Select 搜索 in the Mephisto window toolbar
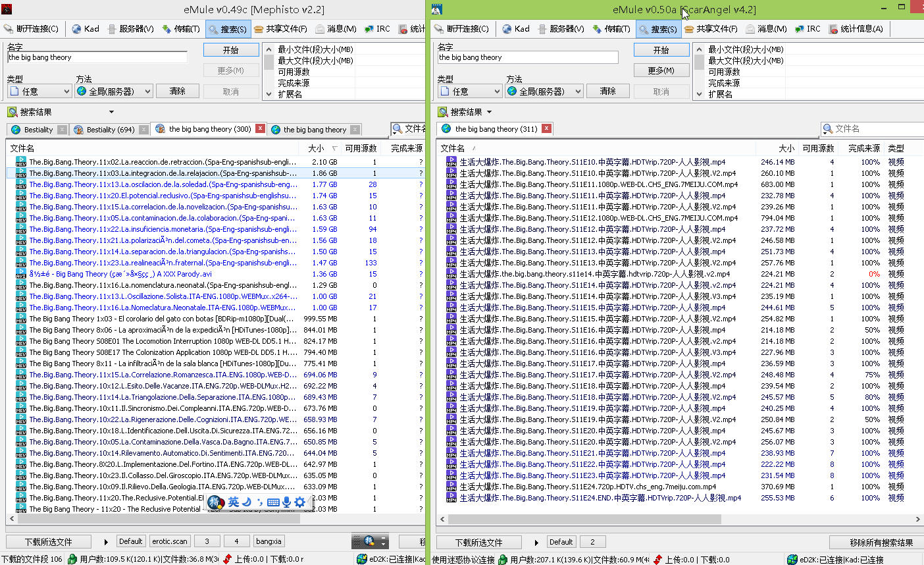924x565 pixels. [x=227, y=28]
